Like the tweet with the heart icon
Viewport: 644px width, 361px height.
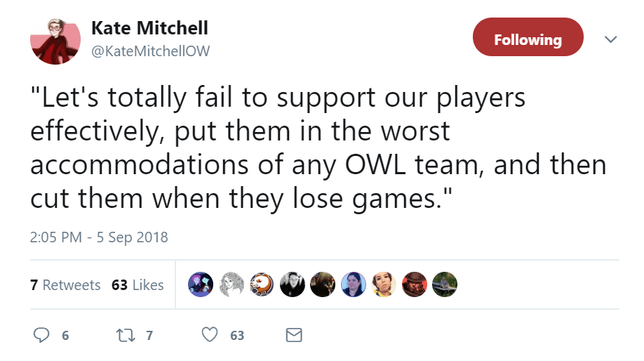coord(210,336)
